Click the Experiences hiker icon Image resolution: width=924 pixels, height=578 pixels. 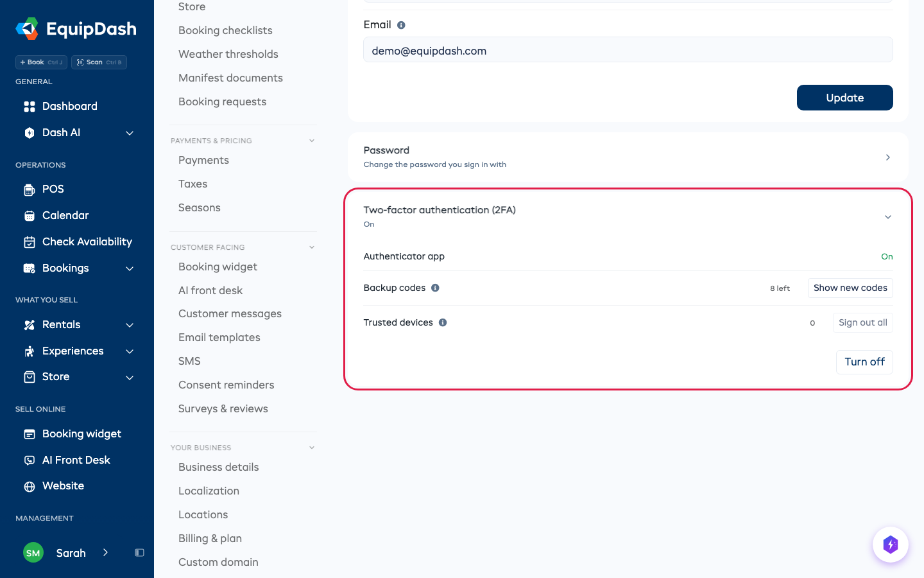30,351
